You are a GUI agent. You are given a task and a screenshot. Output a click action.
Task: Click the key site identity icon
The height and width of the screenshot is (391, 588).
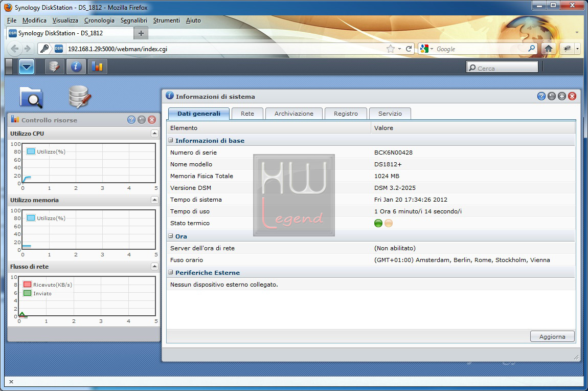pos(44,49)
